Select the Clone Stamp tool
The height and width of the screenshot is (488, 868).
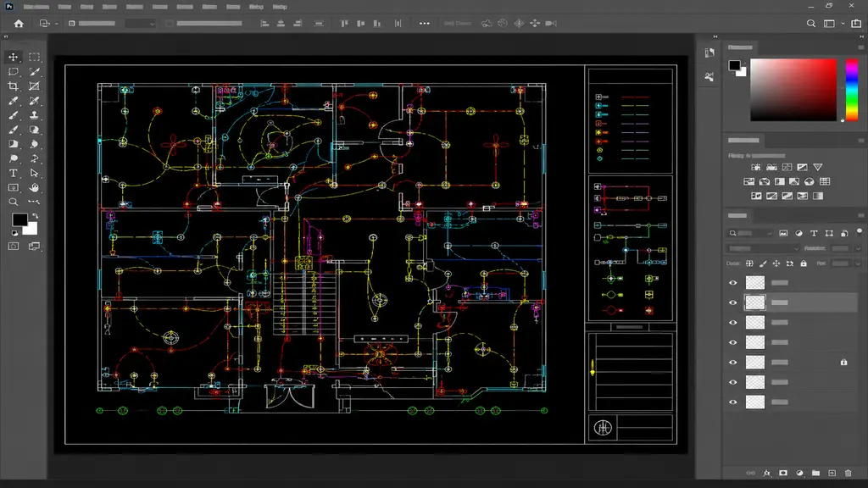pyautogui.click(x=34, y=115)
